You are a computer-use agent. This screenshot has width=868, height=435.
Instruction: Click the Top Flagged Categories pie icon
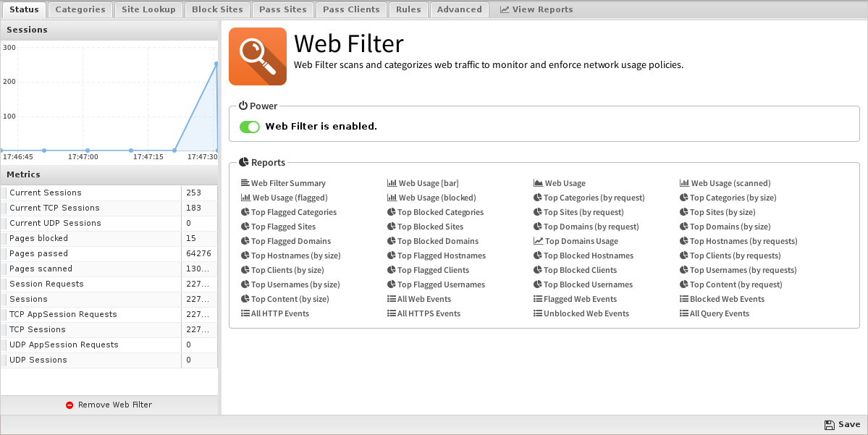coord(245,212)
